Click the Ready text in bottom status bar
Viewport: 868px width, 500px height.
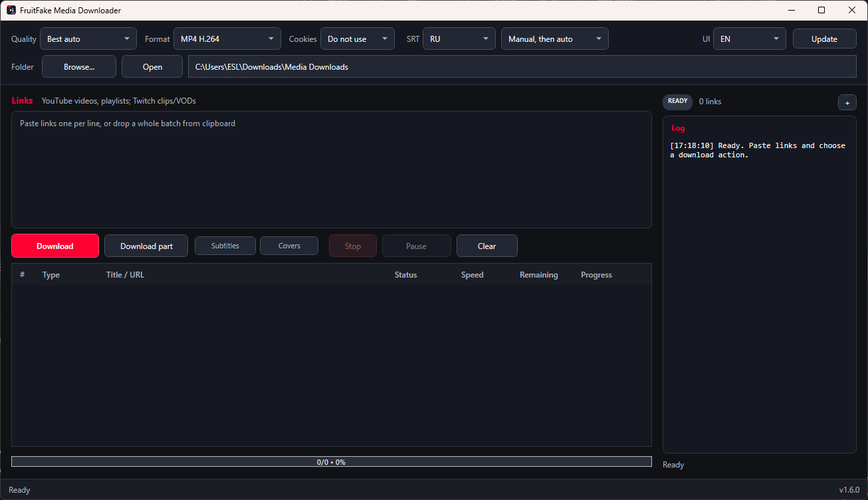click(19, 490)
